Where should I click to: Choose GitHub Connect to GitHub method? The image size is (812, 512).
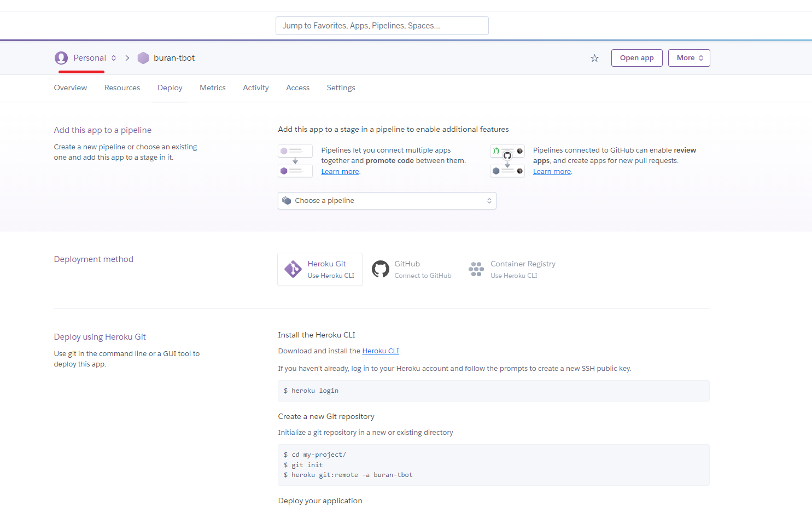pyautogui.click(x=412, y=269)
